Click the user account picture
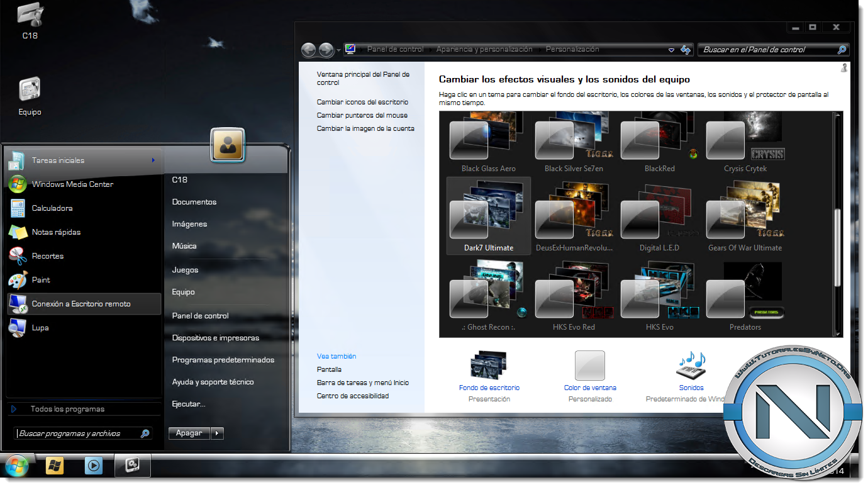This screenshot has width=868, height=487. 228,145
